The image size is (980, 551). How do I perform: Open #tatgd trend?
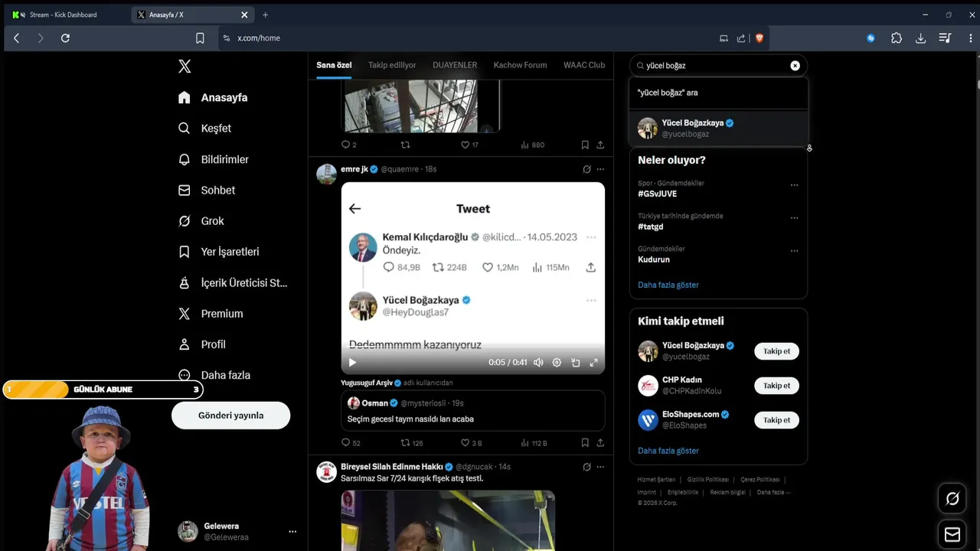[x=650, y=227]
